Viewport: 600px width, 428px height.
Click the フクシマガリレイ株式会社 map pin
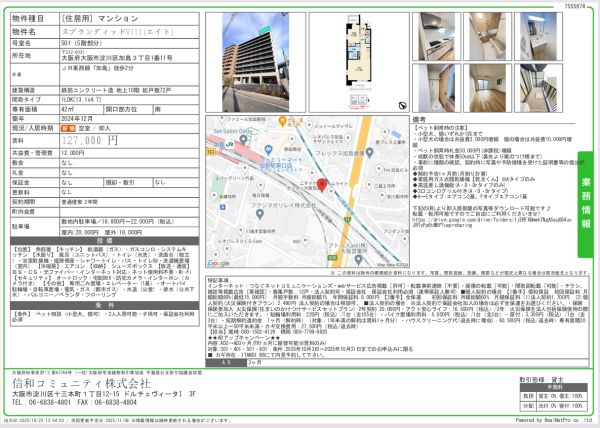coord(260,214)
